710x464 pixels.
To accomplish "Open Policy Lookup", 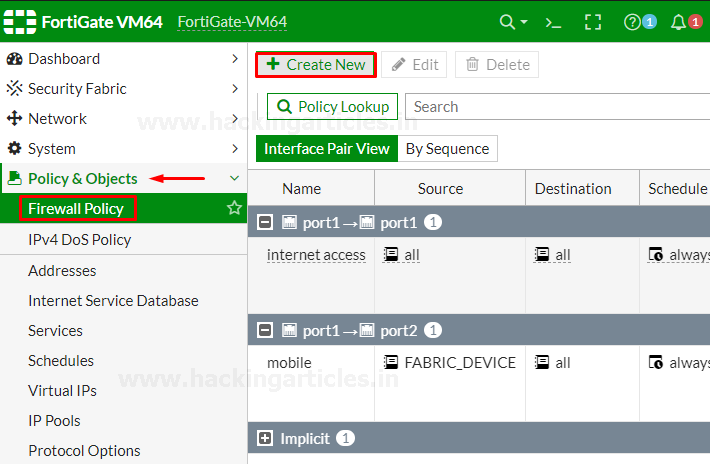I will coord(332,107).
